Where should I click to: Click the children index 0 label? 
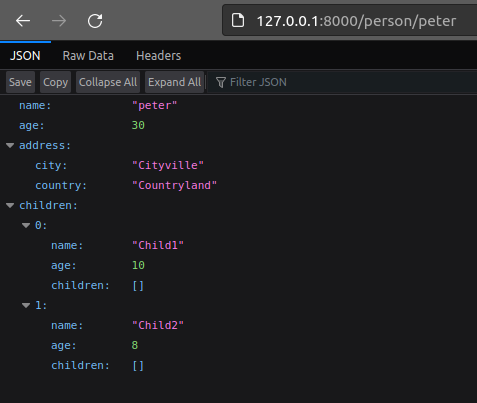pos(41,225)
